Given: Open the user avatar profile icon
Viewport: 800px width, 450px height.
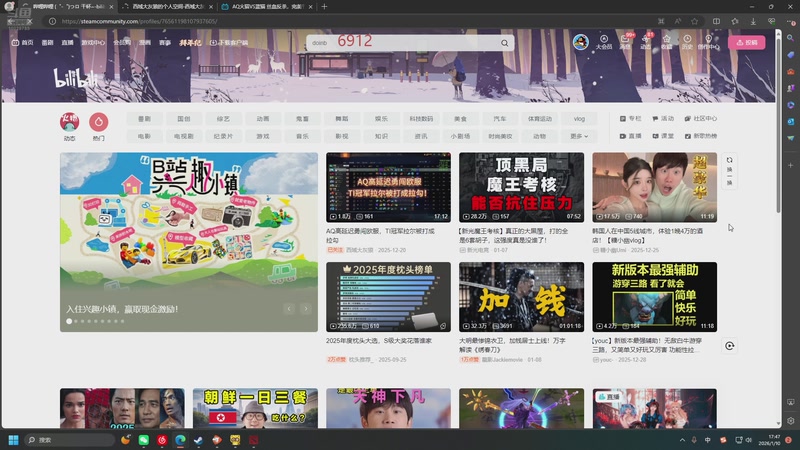Looking at the screenshot, I should point(581,42).
